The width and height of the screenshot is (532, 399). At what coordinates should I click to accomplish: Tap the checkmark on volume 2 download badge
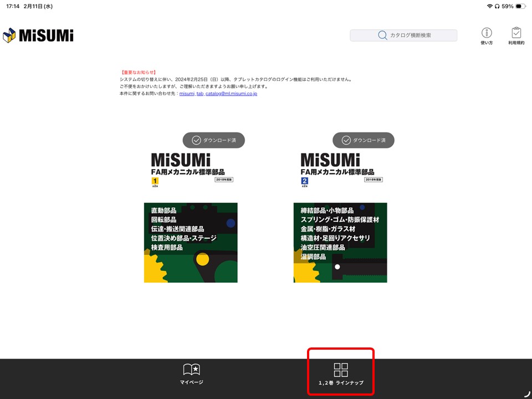coord(345,140)
